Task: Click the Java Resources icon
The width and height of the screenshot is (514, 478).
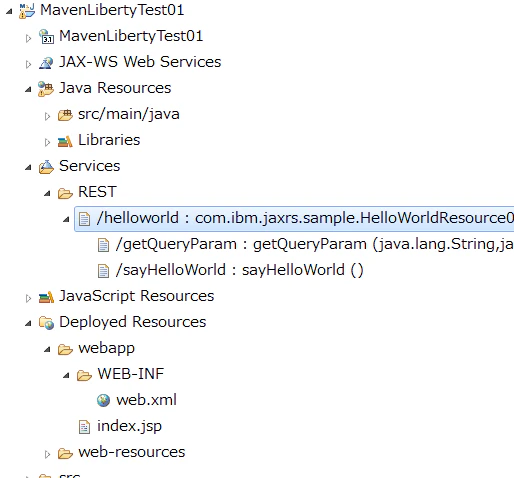Action: tap(46, 89)
